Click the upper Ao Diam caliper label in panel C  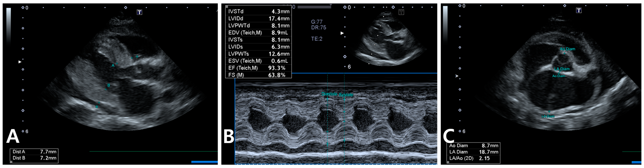tap(567, 49)
